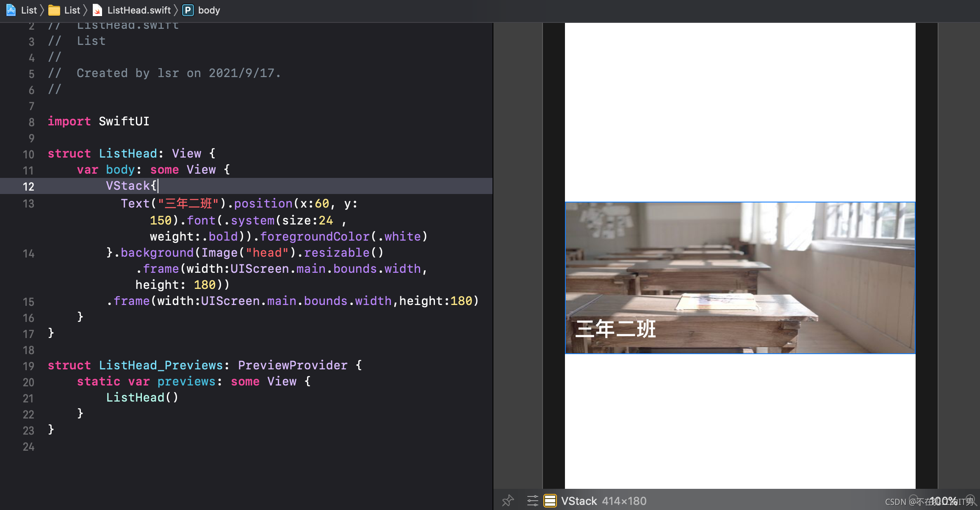Viewport: 980px width, 510px height.
Task: Click the "head" image name string
Action: [267, 252]
